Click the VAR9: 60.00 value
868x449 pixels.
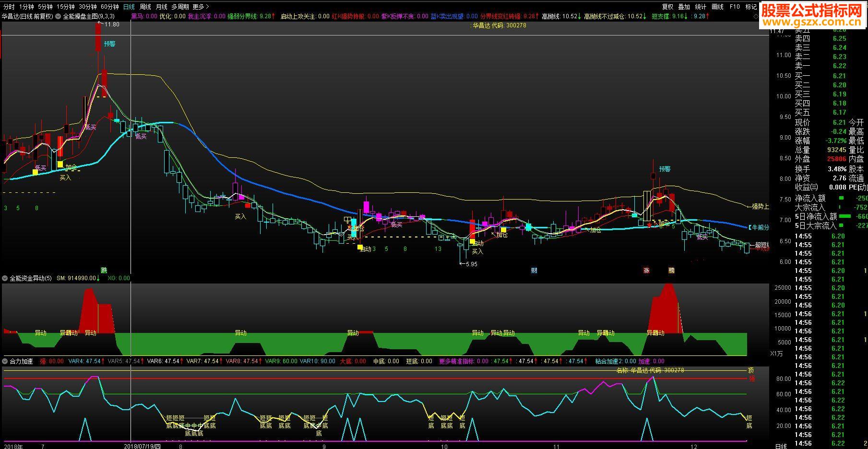281,361
